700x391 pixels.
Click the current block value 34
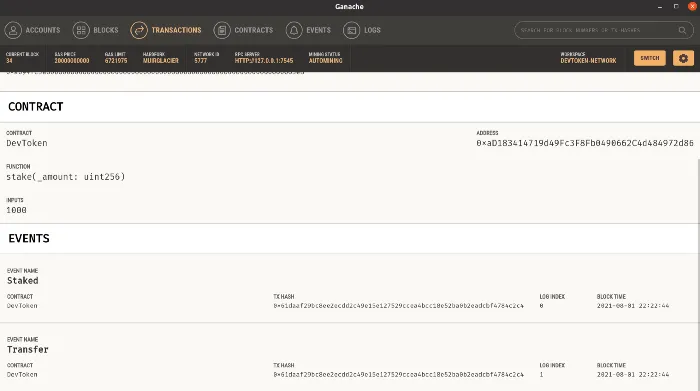point(9,61)
